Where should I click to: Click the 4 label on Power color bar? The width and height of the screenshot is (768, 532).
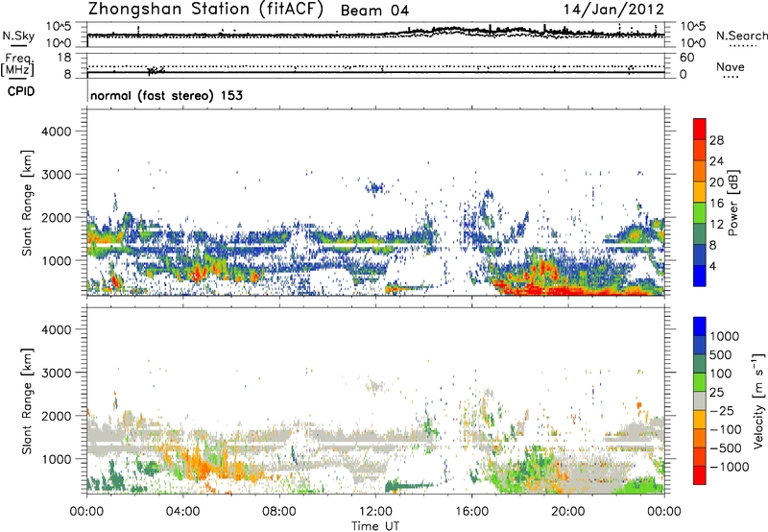point(712,266)
